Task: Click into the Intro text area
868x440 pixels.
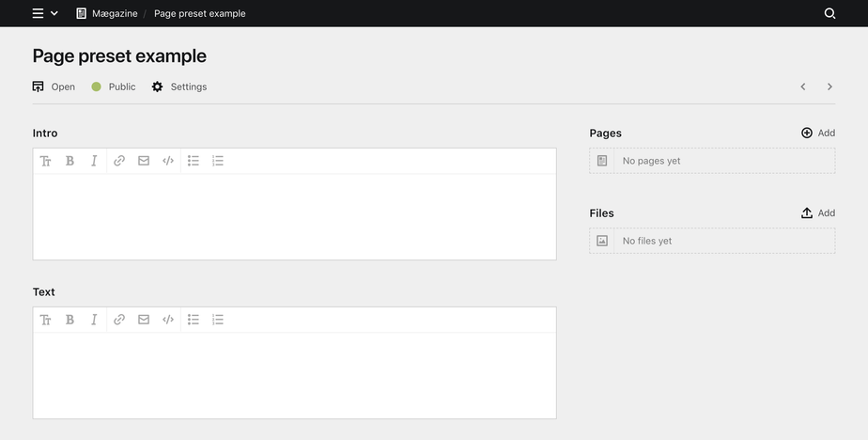Action: pos(294,216)
